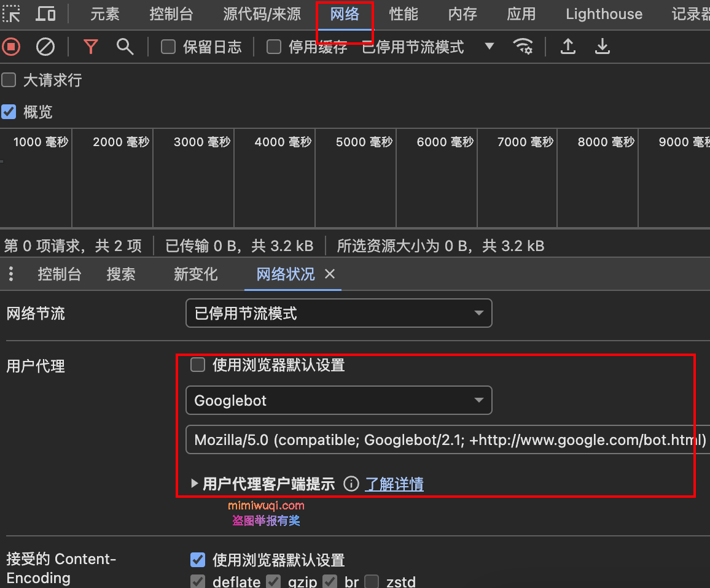Click the user agent string input field

(448, 439)
